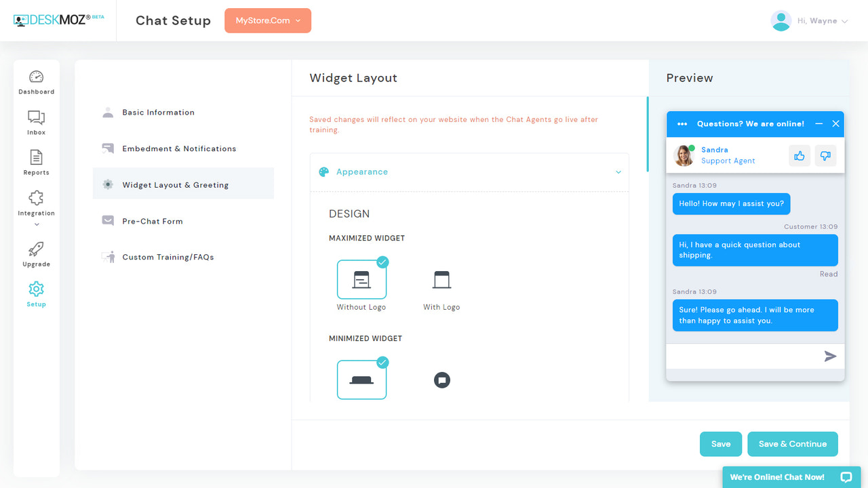Select the With Logo maximized widget option
The image size is (868, 488).
[441, 279]
